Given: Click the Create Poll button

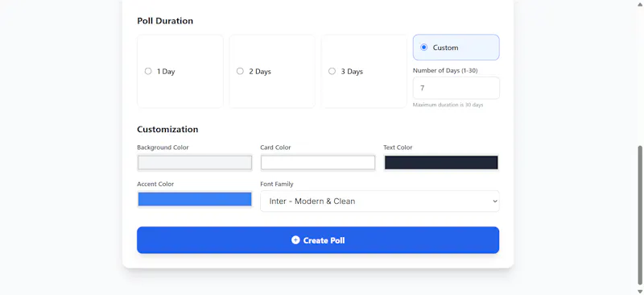Looking at the screenshot, I should (318, 240).
